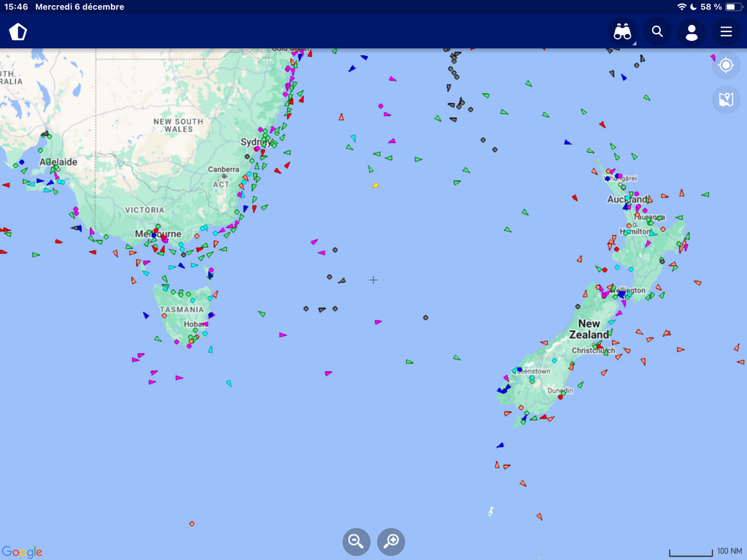Tap the crosshair at map center
Viewport: 747px width, 560px height.
pyautogui.click(x=373, y=280)
